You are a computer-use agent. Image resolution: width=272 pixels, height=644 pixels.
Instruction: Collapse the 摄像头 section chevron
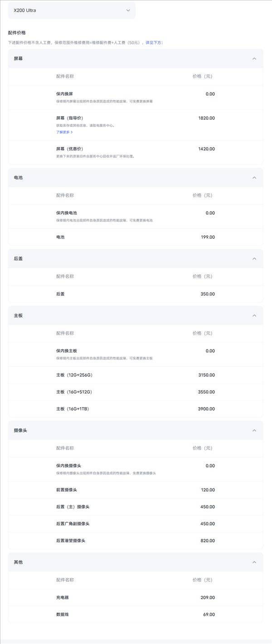(254, 430)
